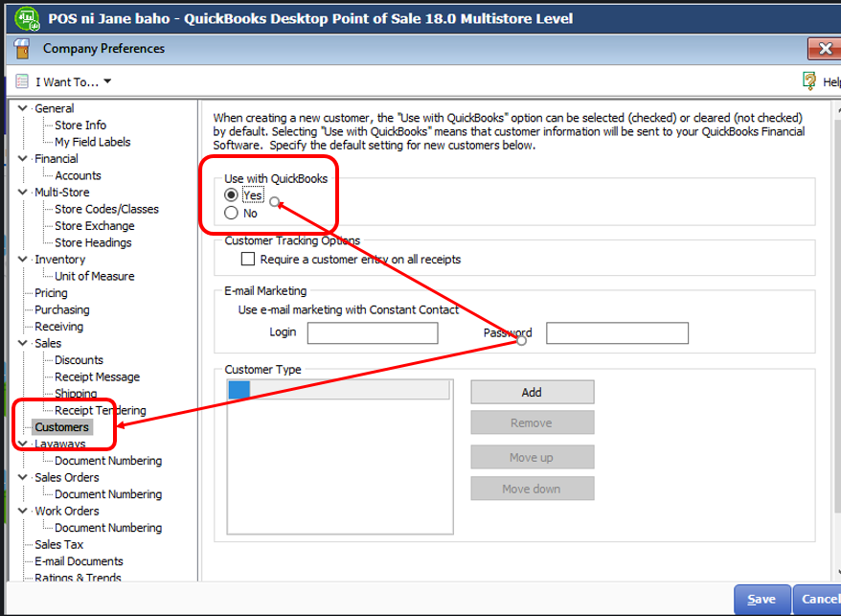Open My Field Labels preferences
The width and height of the screenshot is (841, 616).
click(x=92, y=142)
